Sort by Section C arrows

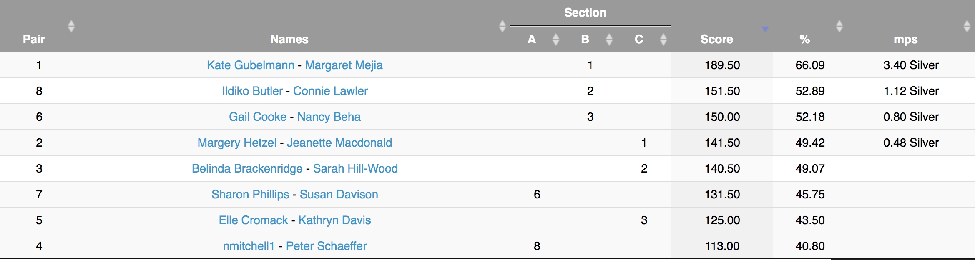coord(663,40)
